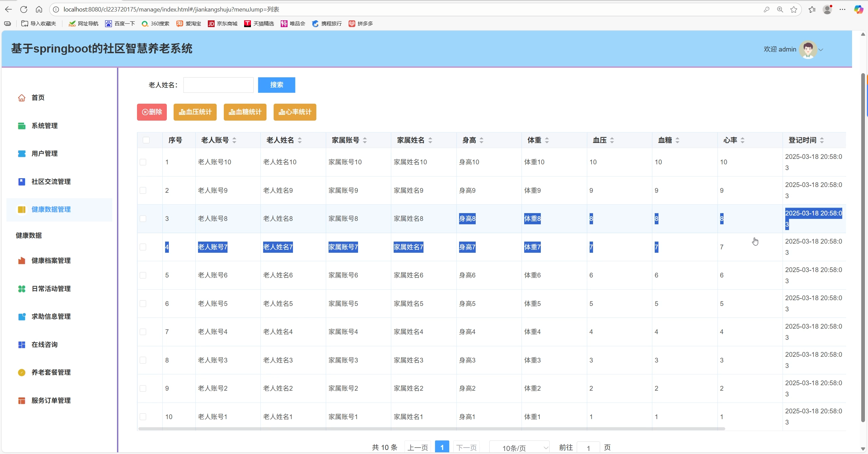Click the 血糖统计 button

pos(245,112)
